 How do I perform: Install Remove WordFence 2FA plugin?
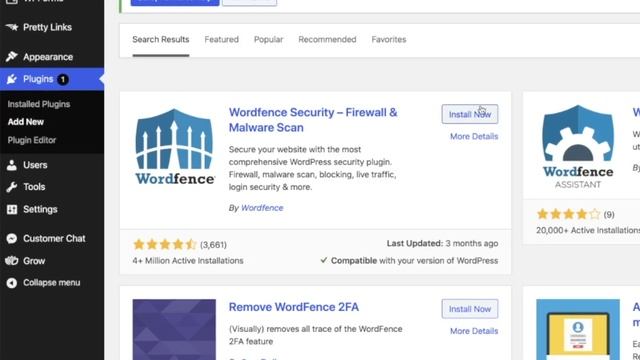[470, 309]
